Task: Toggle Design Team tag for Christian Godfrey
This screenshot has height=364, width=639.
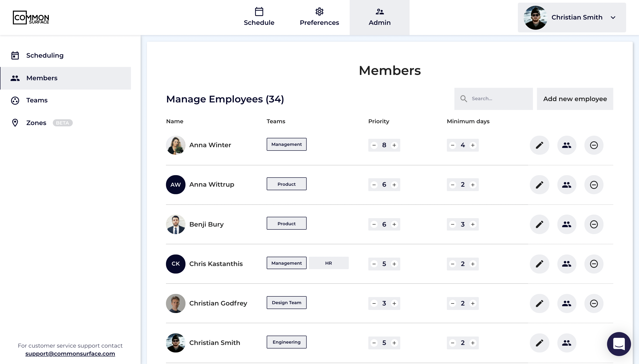Action: pyautogui.click(x=286, y=303)
